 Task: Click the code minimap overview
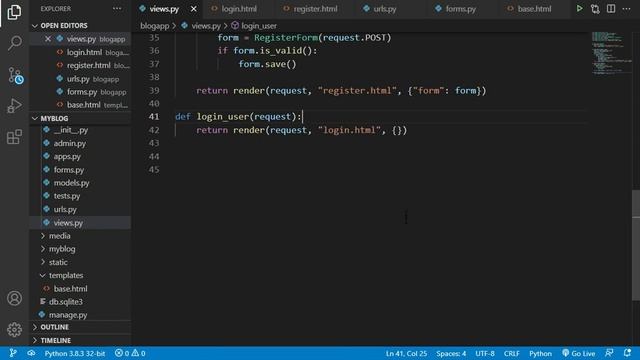pos(611,53)
